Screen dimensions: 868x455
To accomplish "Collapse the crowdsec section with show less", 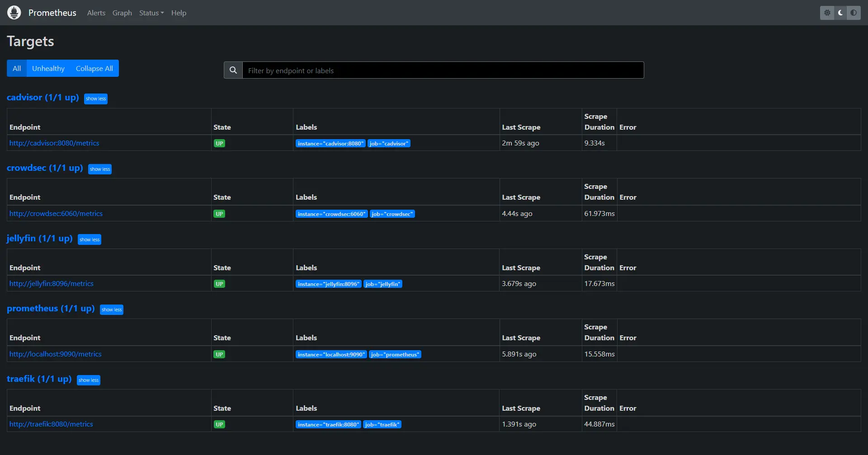I will tap(100, 169).
